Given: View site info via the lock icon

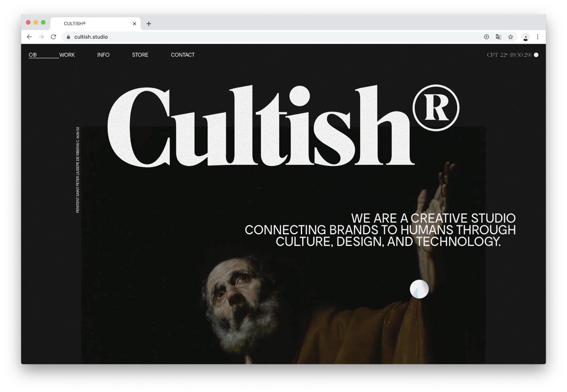Looking at the screenshot, I should pos(68,37).
